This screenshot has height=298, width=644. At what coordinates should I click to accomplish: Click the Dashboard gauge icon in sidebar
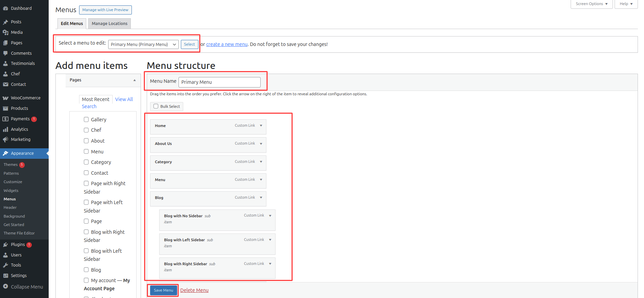pos(5,8)
